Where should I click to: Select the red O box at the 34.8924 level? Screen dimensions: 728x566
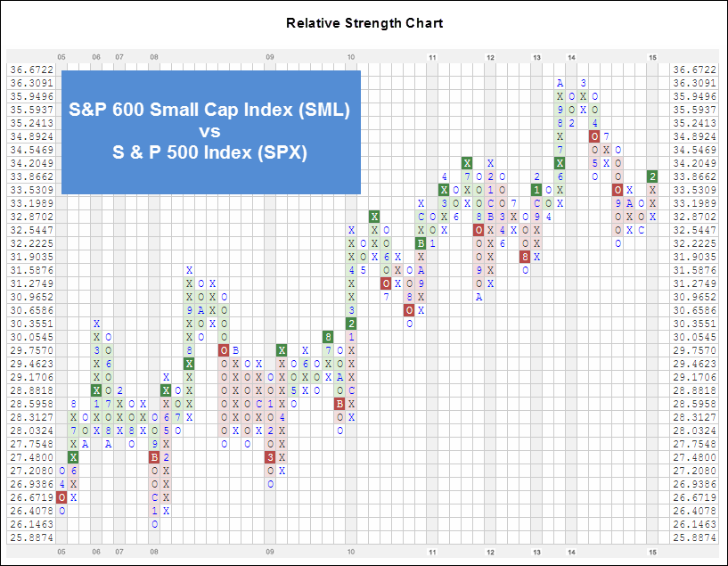coord(595,136)
